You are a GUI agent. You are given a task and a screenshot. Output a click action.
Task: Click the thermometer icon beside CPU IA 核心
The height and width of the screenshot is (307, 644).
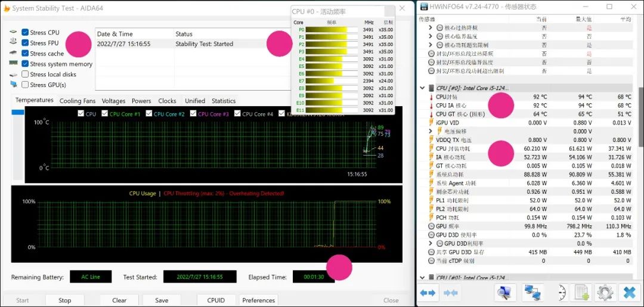pos(431,106)
